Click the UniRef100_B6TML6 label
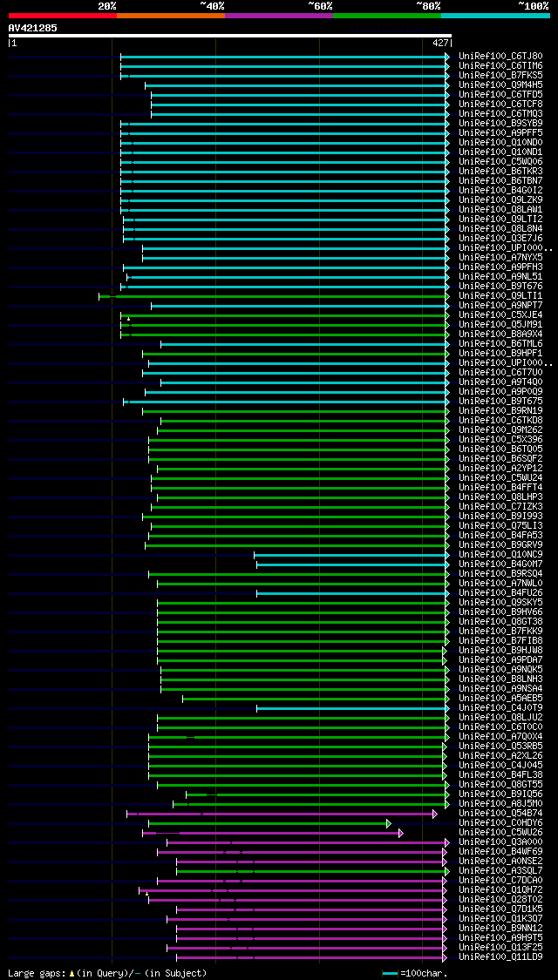 (x=500, y=344)
